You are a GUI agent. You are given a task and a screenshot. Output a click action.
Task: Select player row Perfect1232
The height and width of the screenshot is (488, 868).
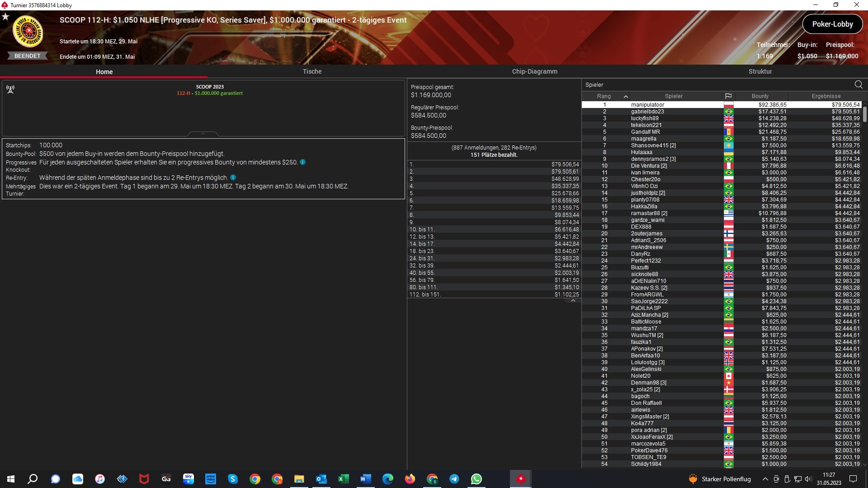tap(722, 261)
